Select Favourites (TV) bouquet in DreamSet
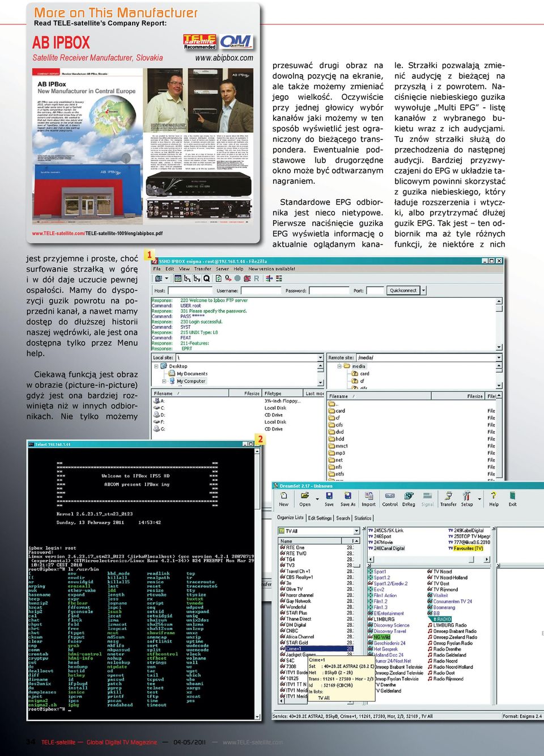 (x=465, y=548)
